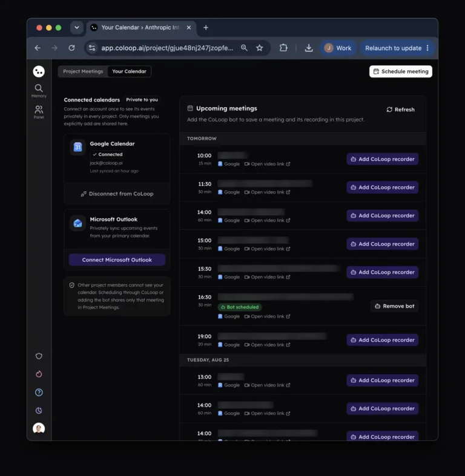Click Connect Microsoft Outlook button
The width and height of the screenshot is (465, 476).
[117, 260]
